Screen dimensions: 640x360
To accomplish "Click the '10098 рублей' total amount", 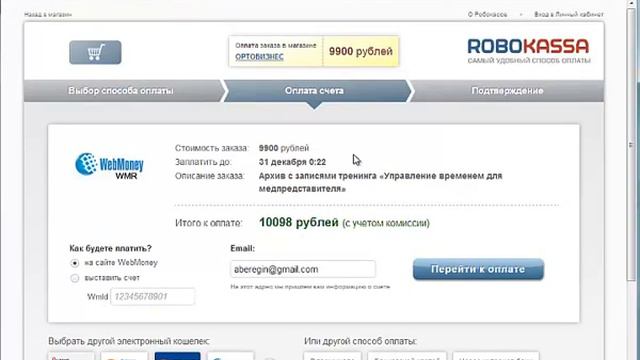I will click(x=299, y=222).
